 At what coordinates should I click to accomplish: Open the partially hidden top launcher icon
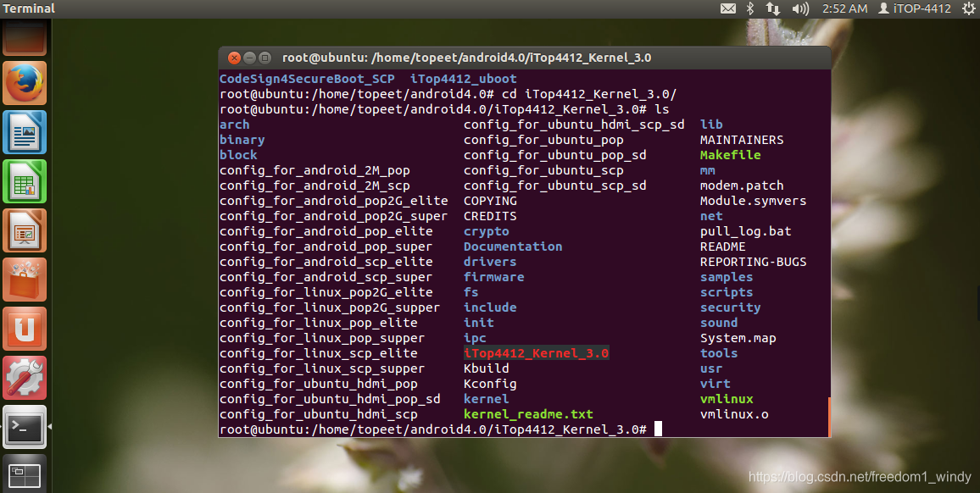click(25, 37)
